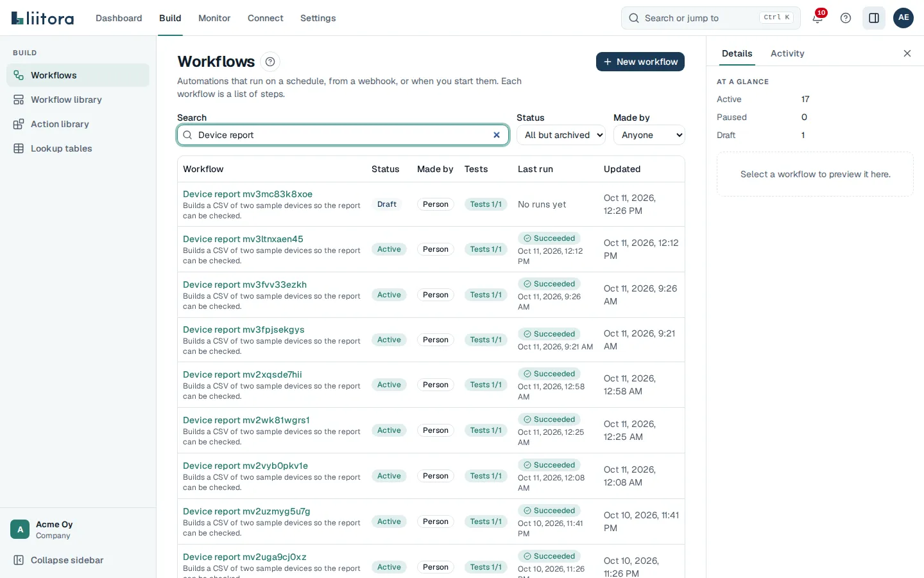Image resolution: width=924 pixels, height=578 pixels.
Task: Open Device report mv2xqsde7hii workflow
Action: pyautogui.click(x=243, y=374)
